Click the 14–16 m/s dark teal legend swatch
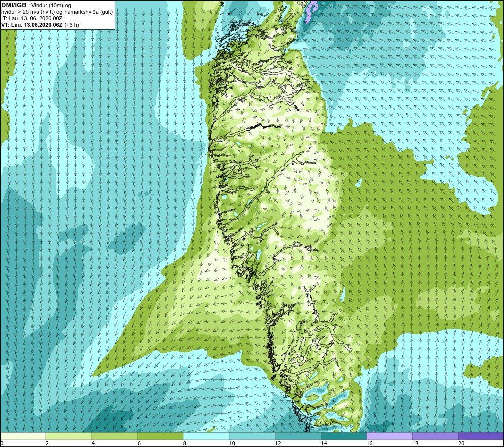Screen dimensions: 504x447 [x=344, y=436]
